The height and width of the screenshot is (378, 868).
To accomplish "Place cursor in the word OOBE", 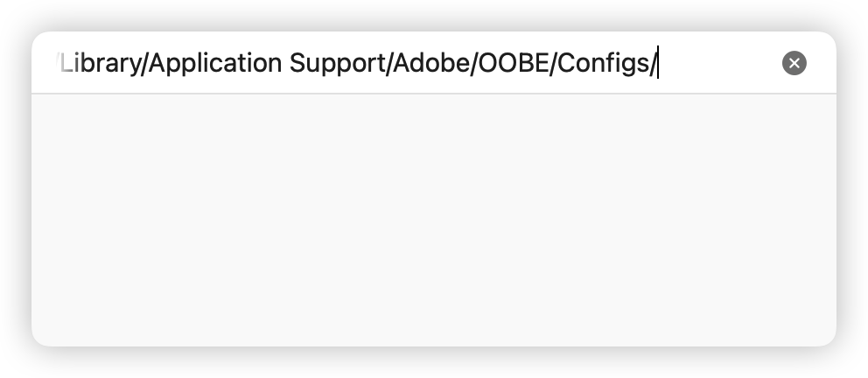I will click(x=513, y=63).
